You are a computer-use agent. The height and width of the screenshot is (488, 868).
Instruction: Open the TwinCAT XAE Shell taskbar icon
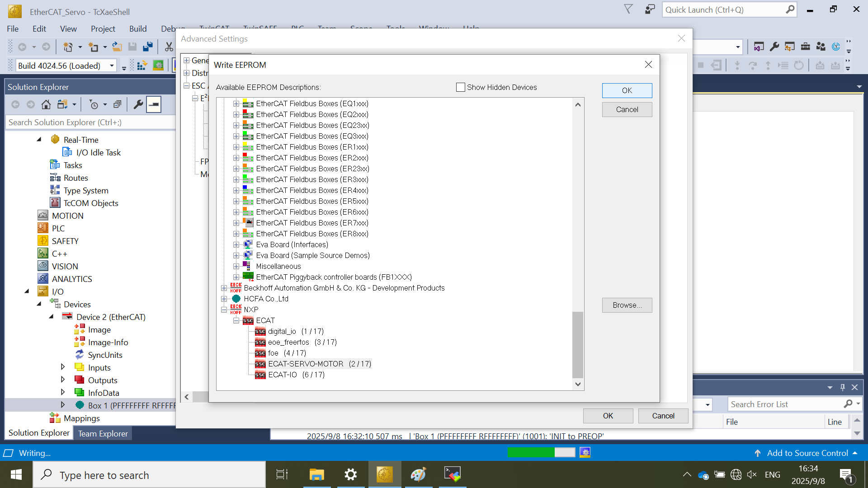coord(384,474)
